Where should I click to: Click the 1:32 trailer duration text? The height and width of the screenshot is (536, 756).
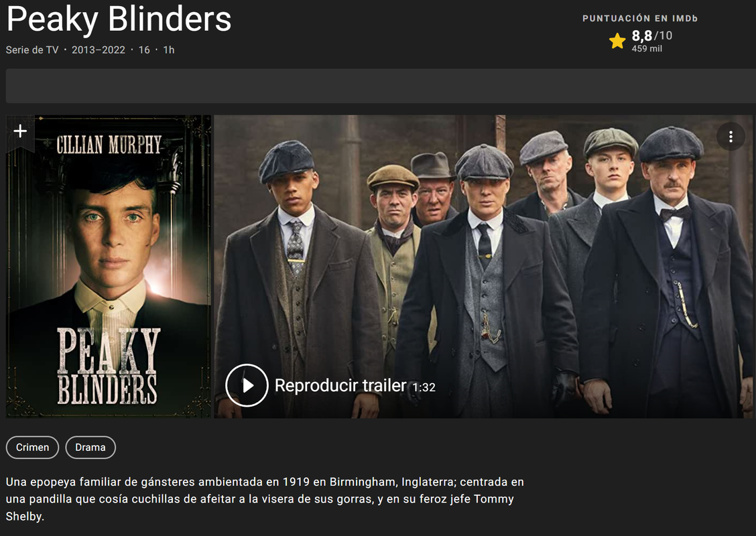[424, 387]
